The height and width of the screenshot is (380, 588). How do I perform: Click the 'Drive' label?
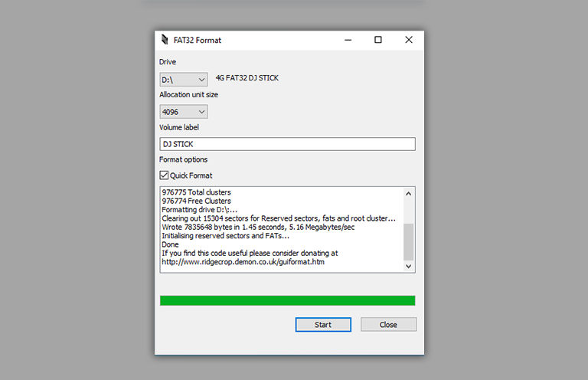168,62
